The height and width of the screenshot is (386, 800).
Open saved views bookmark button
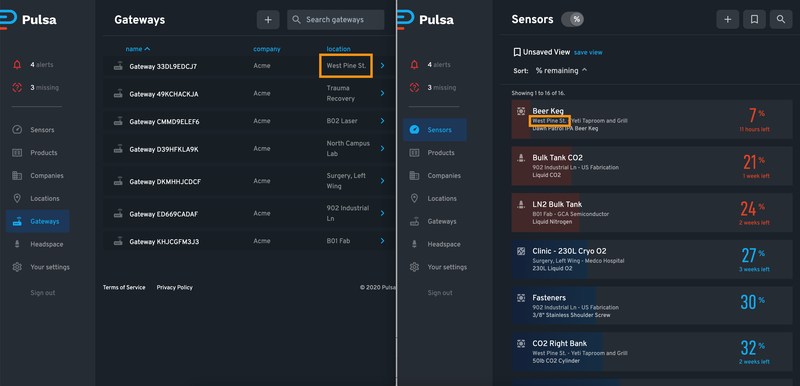755,19
